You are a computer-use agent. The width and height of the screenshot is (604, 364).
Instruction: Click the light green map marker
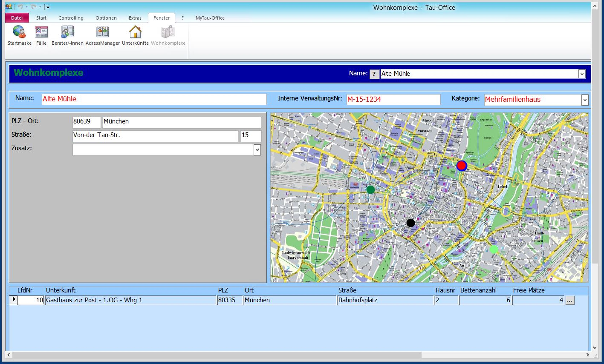click(x=494, y=249)
